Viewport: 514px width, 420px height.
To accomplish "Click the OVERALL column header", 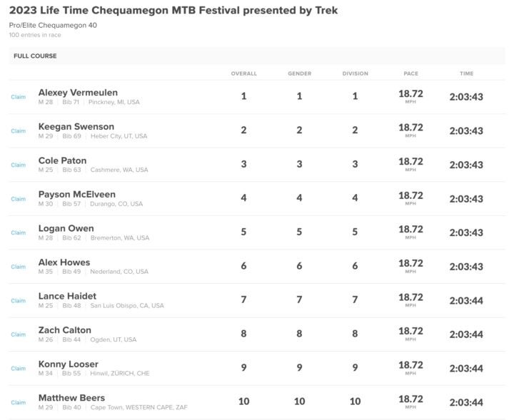I will (x=244, y=73).
